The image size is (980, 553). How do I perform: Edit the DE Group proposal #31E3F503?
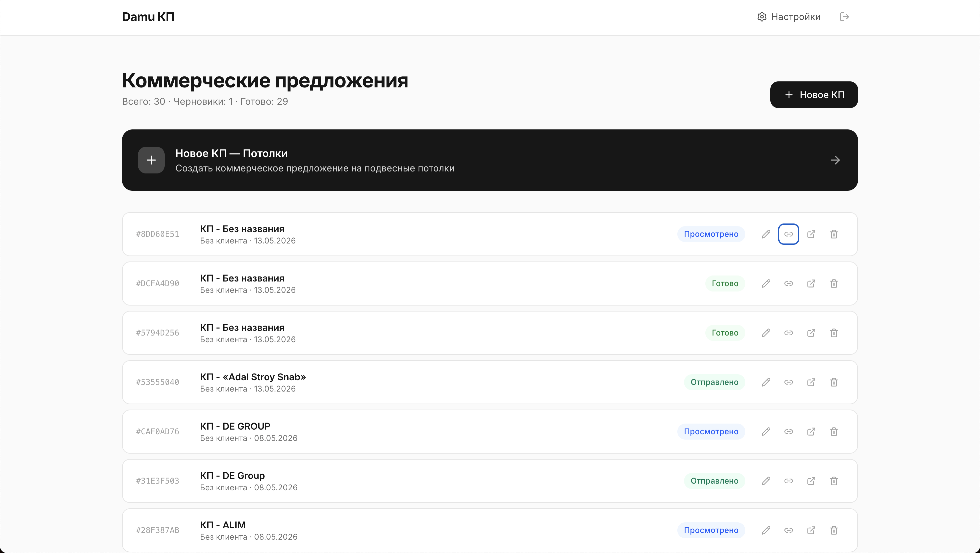[x=766, y=481]
